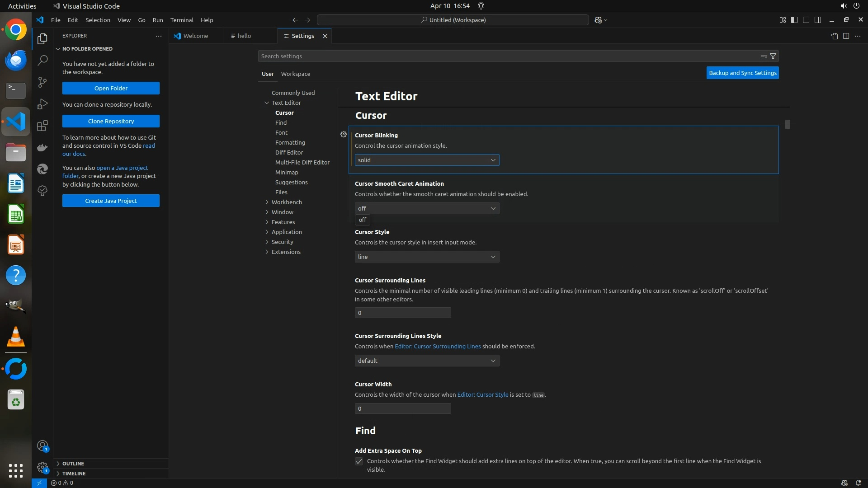The width and height of the screenshot is (868, 488).
Task: Click Backup and Sync Settings button
Action: pyautogui.click(x=742, y=73)
